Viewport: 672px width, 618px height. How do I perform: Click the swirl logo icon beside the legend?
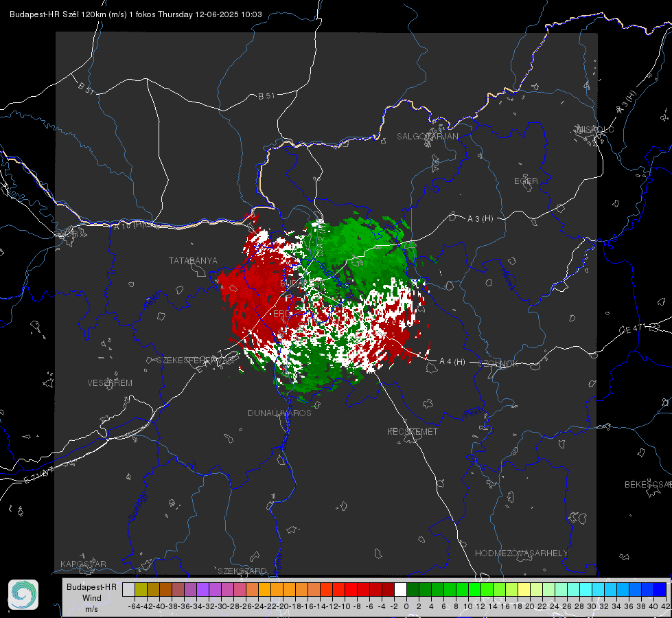click(23, 595)
